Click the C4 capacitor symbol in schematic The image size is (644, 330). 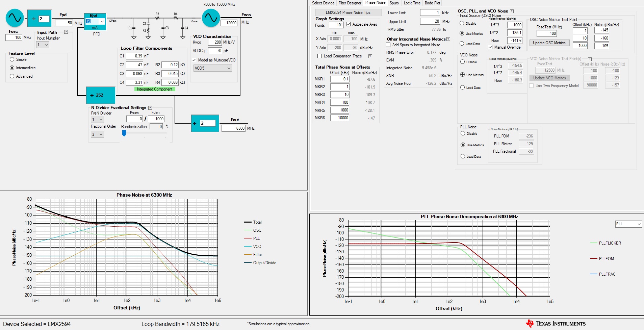coord(183,28)
